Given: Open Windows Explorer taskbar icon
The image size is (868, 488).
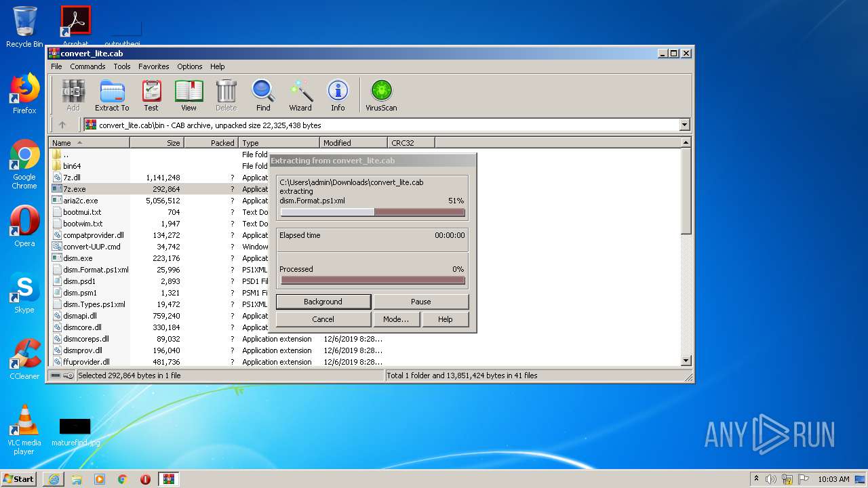Looking at the screenshot, I should [77, 479].
